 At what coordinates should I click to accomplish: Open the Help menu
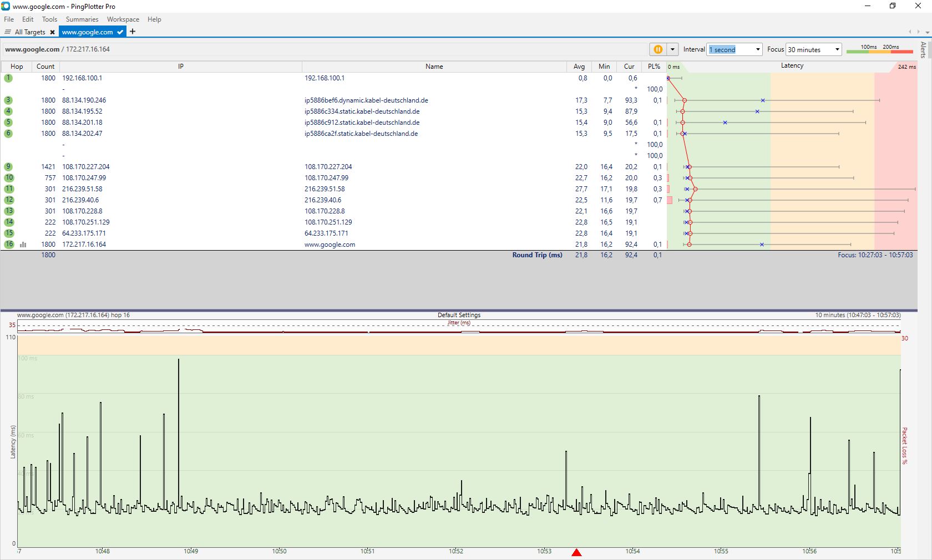pos(154,19)
